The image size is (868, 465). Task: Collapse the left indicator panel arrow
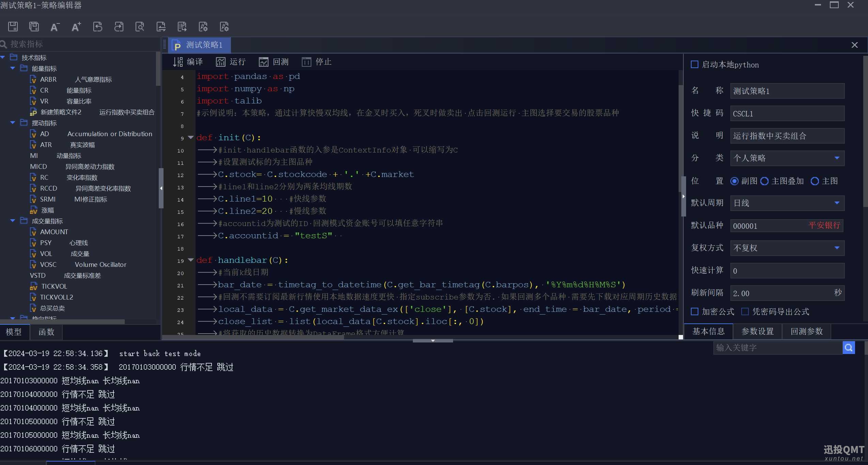161,188
